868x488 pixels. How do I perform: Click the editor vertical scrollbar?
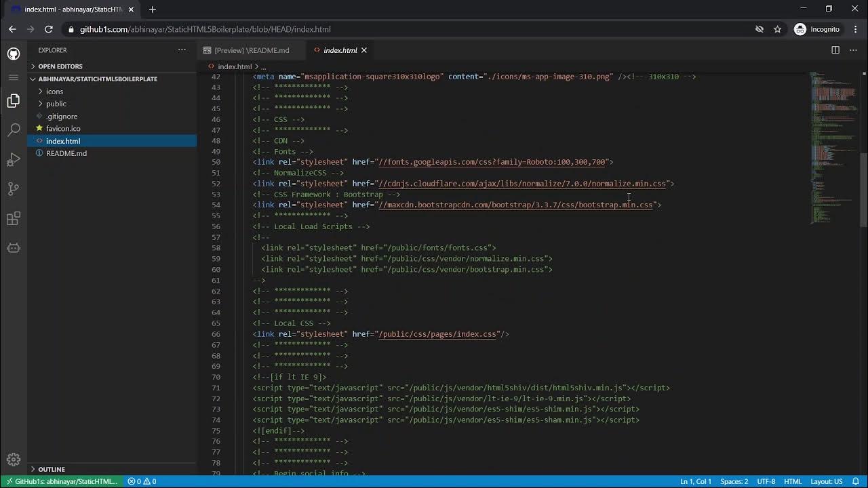click(864, 190)
